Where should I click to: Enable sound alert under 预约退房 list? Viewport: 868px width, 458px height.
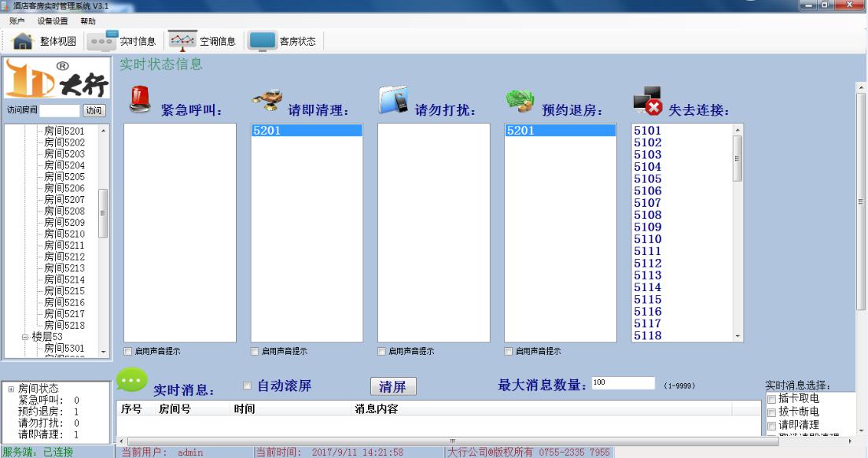coord(508,351)
